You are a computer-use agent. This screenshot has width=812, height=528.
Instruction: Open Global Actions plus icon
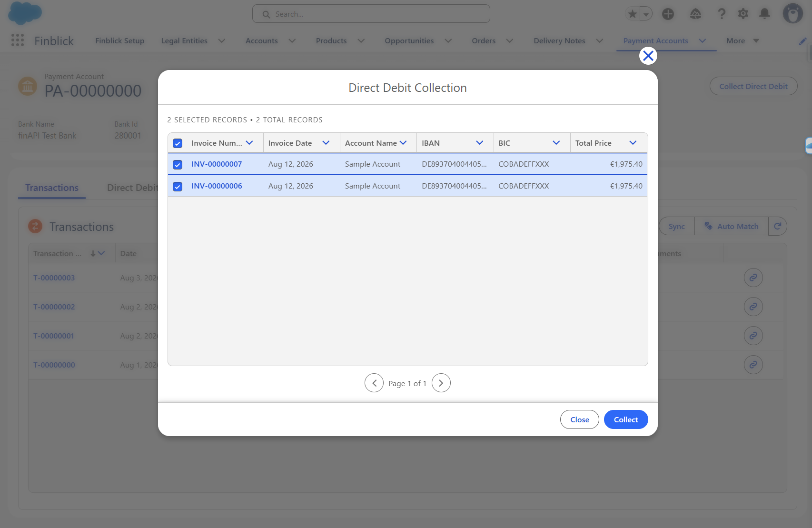click(x=668, y=14)
